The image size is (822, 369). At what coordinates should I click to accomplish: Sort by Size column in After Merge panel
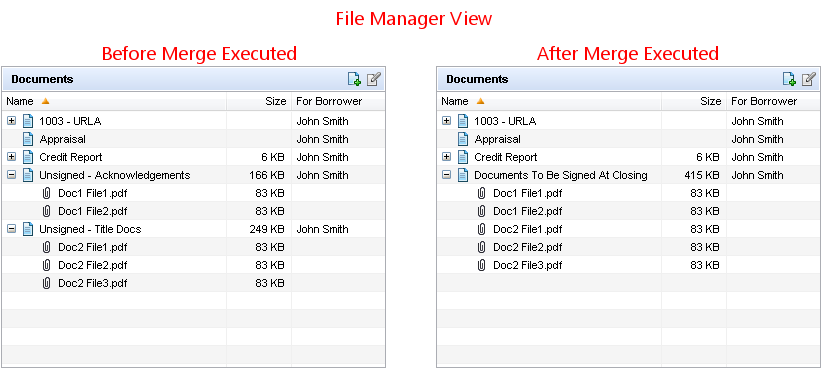pos(694,101)
